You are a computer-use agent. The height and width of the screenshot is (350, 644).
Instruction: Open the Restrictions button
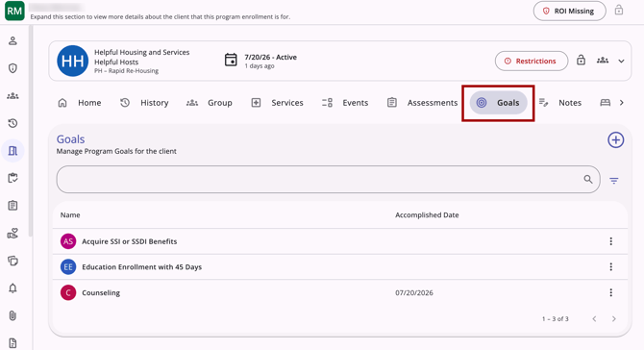coord(532,61)
